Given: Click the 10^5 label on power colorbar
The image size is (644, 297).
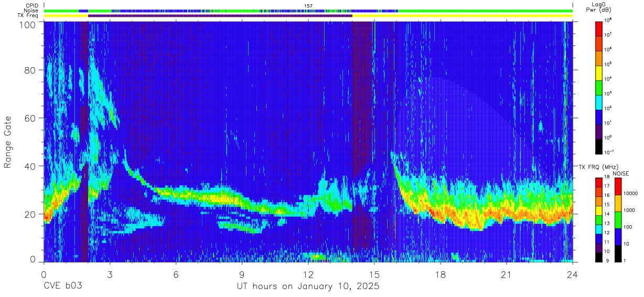Looking at the screenshot, I should pyautogui.click(x=608, y=64).
